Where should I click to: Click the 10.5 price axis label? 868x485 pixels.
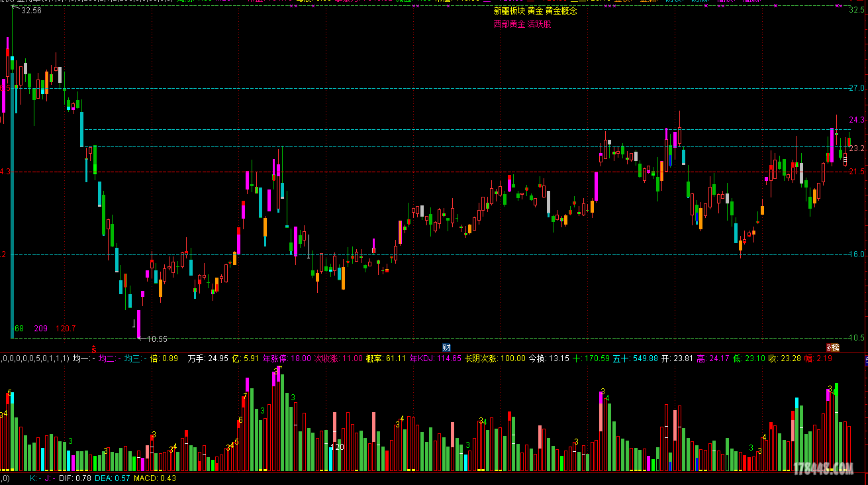tap(857, 337)
